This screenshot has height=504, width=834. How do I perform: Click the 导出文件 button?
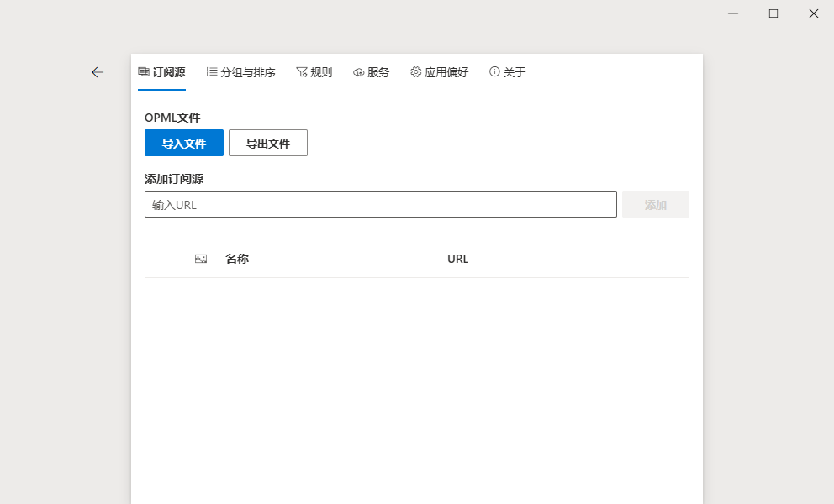[x=267, y=143]
